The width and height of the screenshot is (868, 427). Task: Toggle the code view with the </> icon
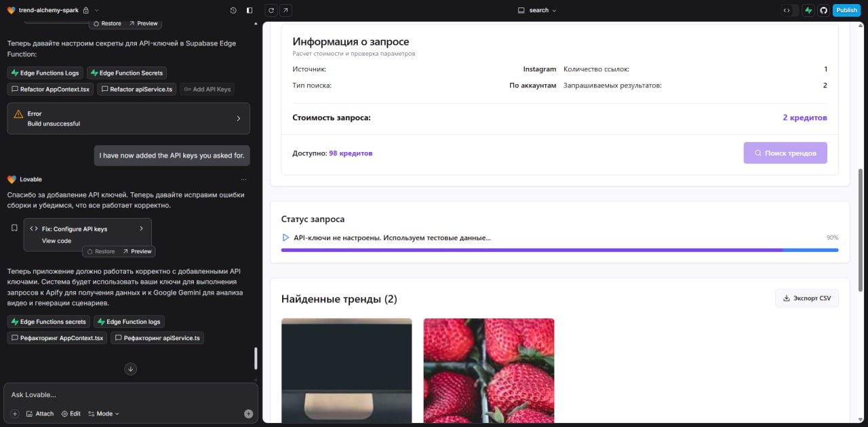click(786, 10)
